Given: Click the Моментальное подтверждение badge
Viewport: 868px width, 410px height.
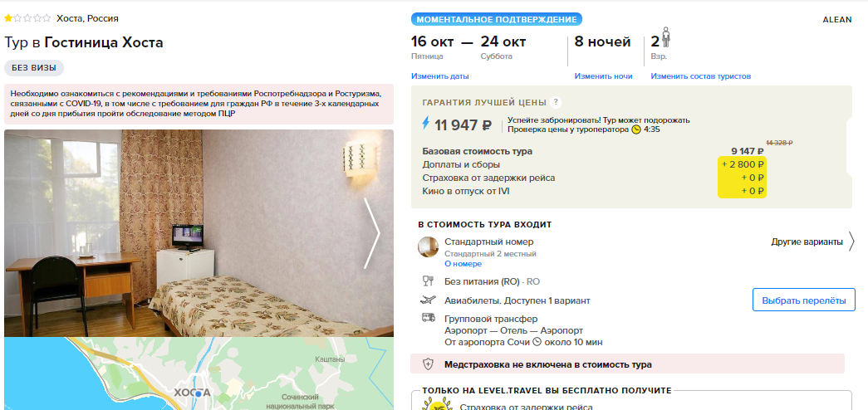Looking at the screenshot, I should 497,20.
